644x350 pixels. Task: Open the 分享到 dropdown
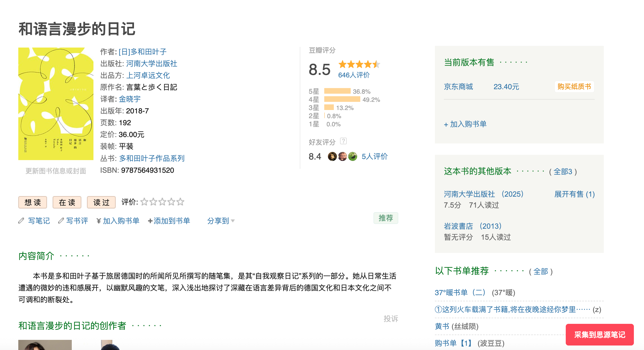click(x=221, y=221)
